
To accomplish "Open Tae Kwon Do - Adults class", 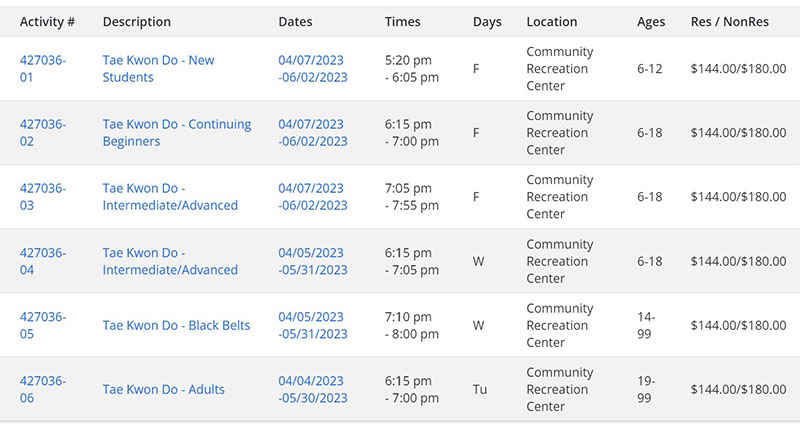I will (x=163, y=389).
